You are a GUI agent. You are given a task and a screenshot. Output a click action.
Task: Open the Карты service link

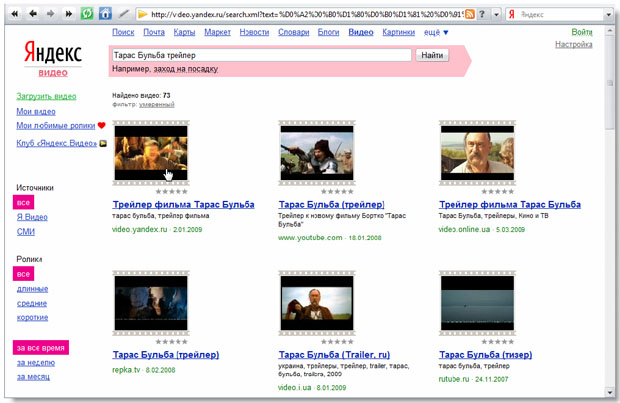(x=184, y=32)
